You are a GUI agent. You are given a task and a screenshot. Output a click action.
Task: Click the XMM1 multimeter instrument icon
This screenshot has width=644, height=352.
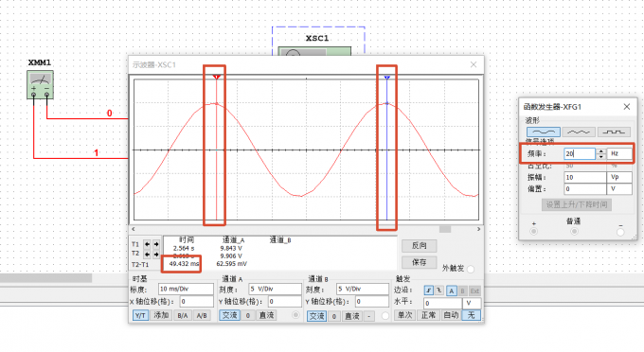point(40,84)
